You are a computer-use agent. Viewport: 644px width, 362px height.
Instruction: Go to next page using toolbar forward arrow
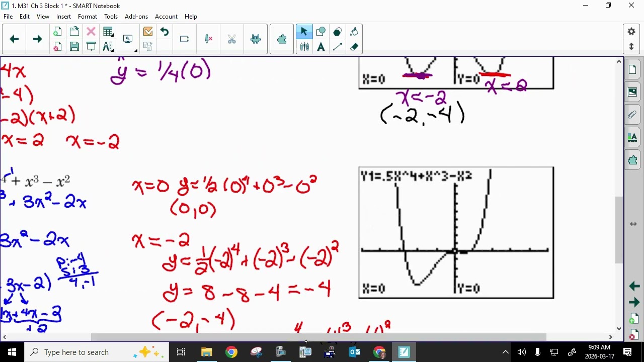37,39
